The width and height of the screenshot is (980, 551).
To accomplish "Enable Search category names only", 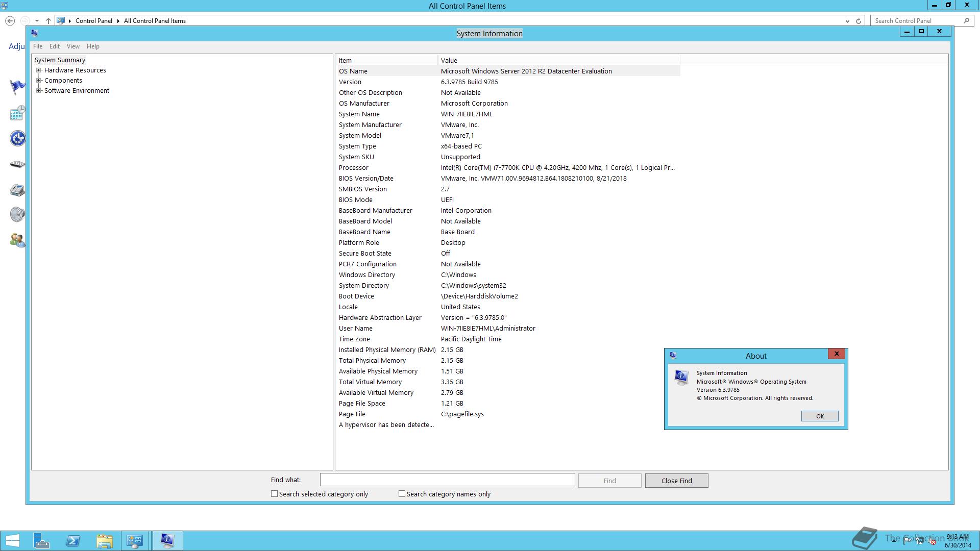I will 402,494.
